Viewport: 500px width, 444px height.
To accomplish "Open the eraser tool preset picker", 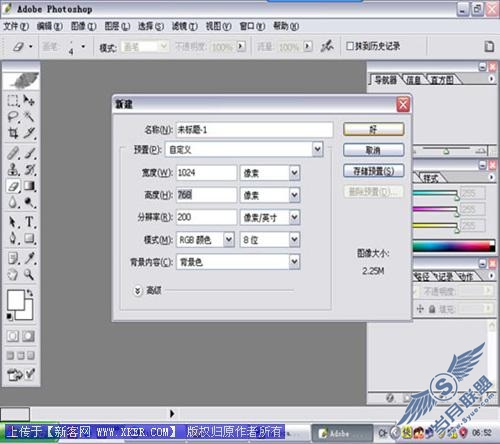I will pos(23,46).
